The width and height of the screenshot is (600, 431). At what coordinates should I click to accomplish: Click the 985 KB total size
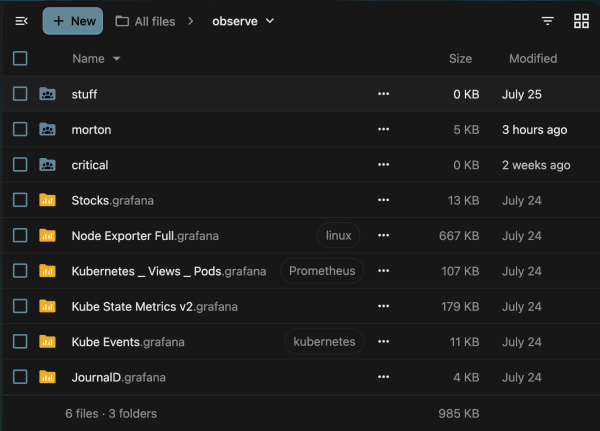[459, 413]
